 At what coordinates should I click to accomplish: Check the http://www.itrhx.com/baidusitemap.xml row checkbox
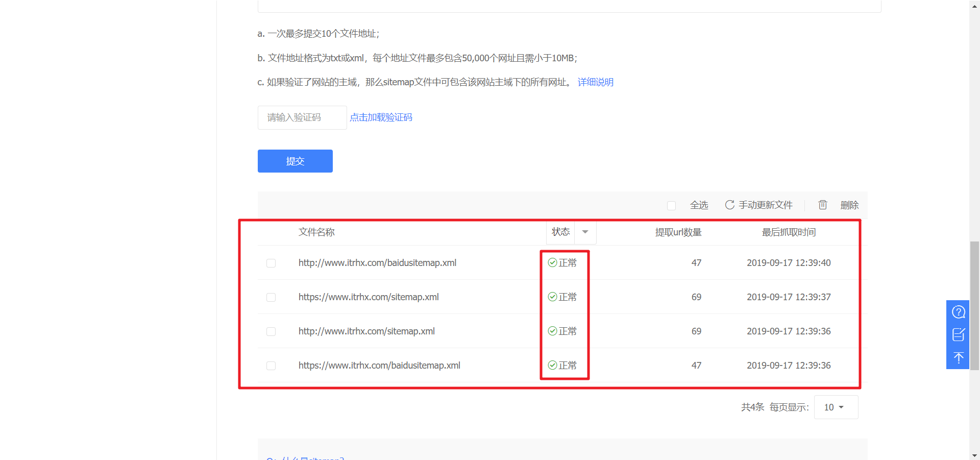point(271,263)
